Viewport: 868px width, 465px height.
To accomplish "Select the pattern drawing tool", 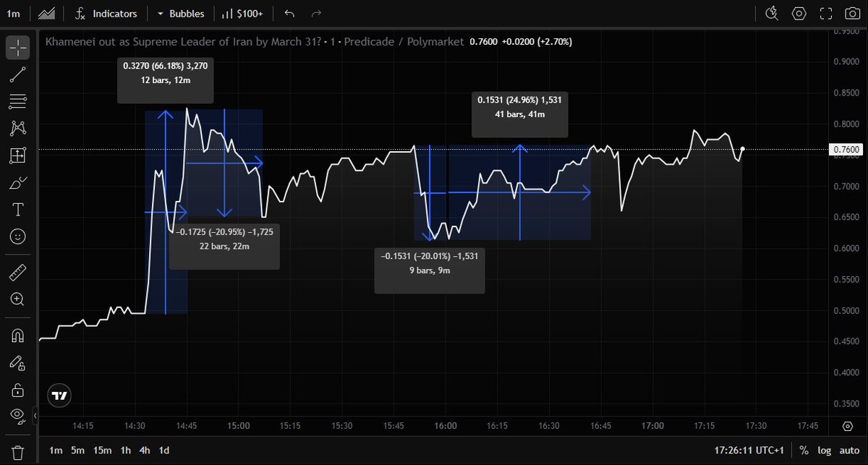I will (x=18, y=128).
